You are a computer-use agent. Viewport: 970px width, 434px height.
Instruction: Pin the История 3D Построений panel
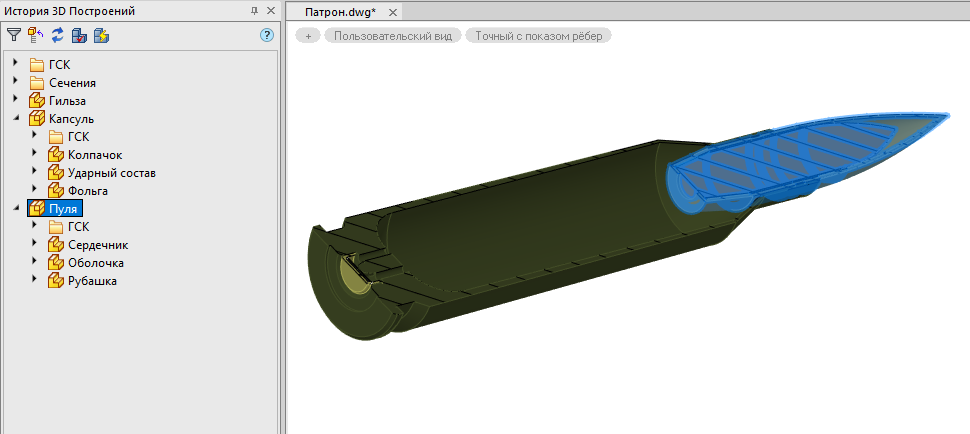253,11
